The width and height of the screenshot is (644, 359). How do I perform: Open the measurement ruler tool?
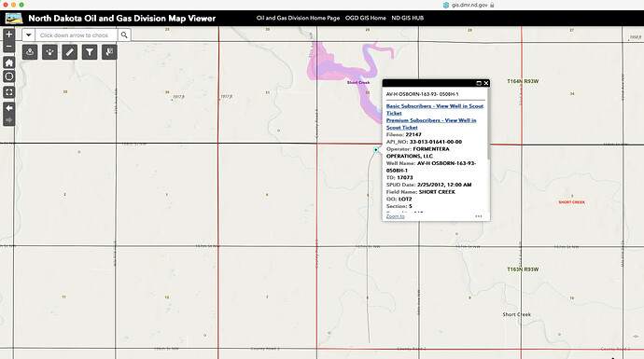70,52
